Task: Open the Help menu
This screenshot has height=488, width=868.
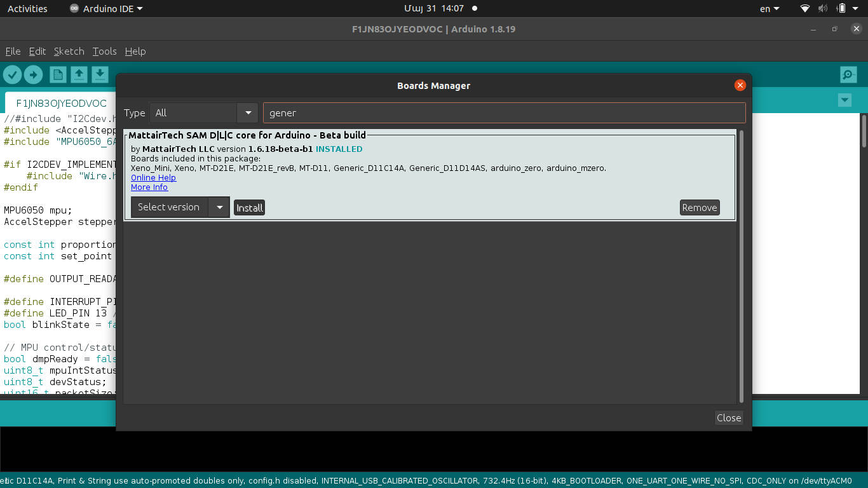Action: point(135,51)
